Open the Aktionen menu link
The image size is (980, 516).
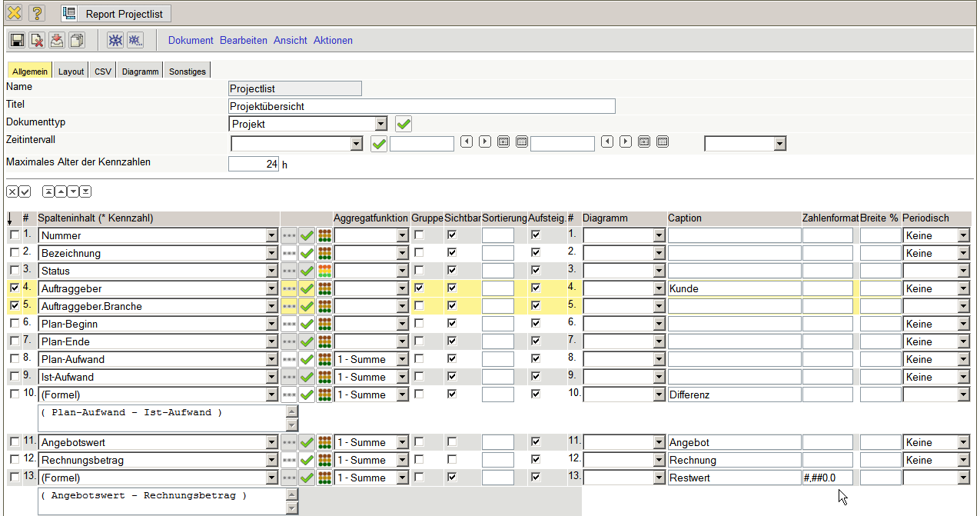pyautogui.click(x=333, y=40)
